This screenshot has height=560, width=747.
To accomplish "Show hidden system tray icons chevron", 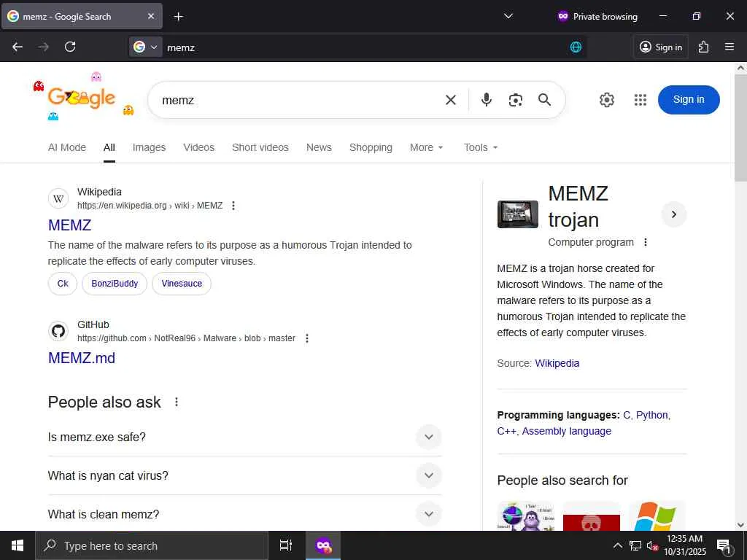I will pyautogui.click(x=617, y=545).
